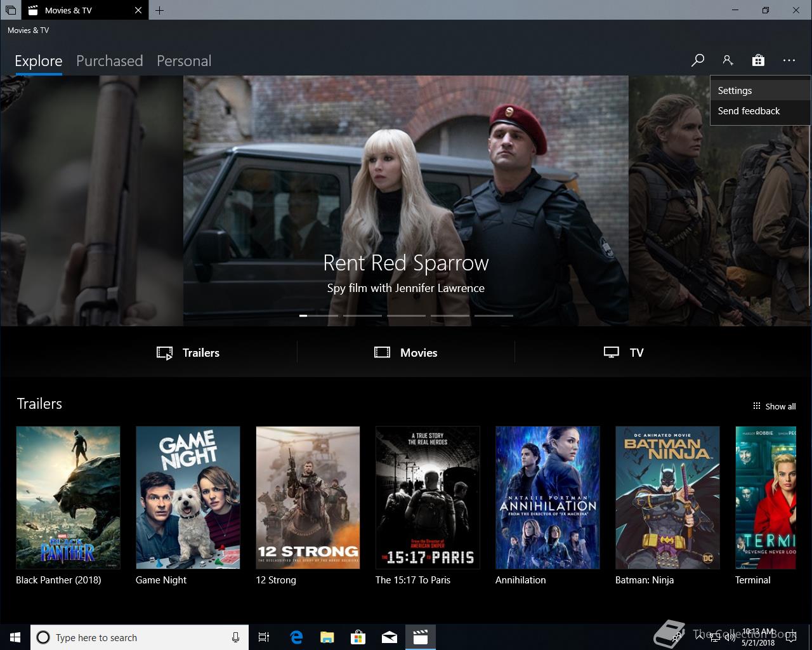The width and height of the screenshot is (812, 650).
Task: Click the Annihilation title text
Action: pos(521,580)
